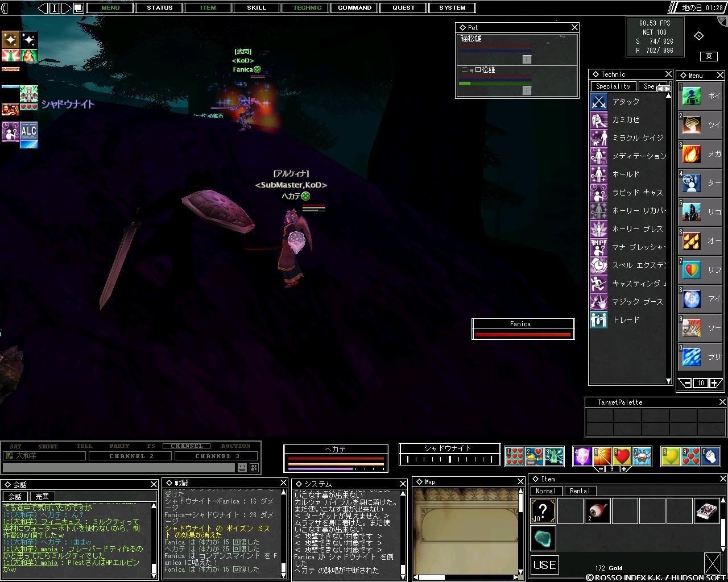Open info for pet ニョロ松雄

527,90
